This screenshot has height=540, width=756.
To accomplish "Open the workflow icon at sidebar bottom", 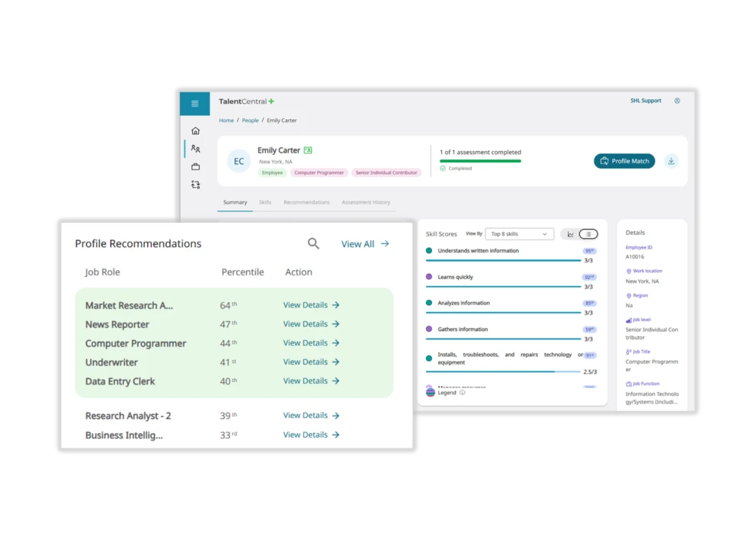I will click(195, 185).
